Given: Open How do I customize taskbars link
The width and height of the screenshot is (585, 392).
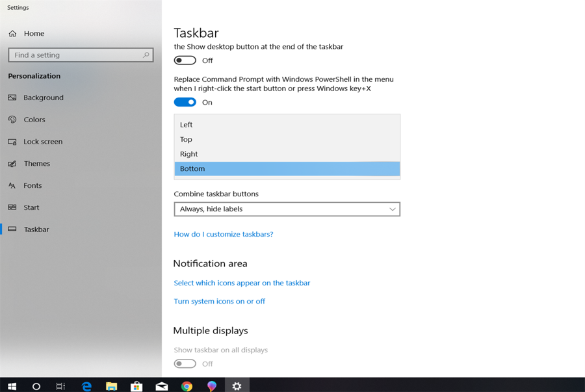Looking at the screenshot, I should [x=224, y=234].
